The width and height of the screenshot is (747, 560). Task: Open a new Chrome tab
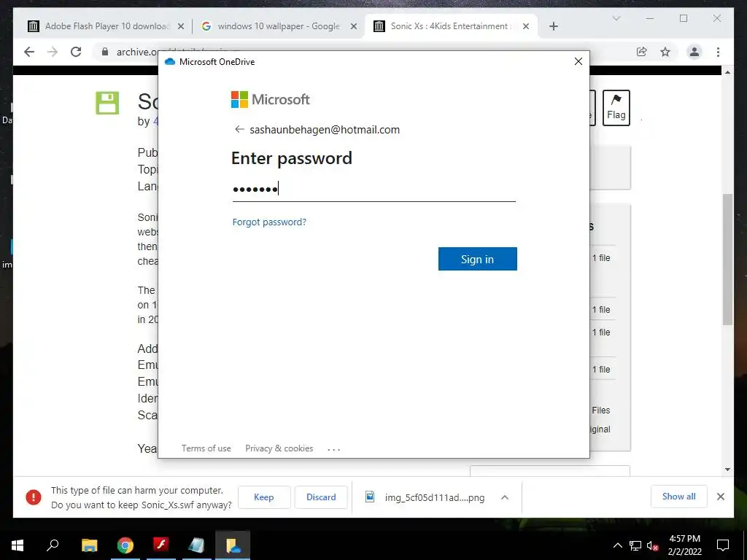pos(553,27)
